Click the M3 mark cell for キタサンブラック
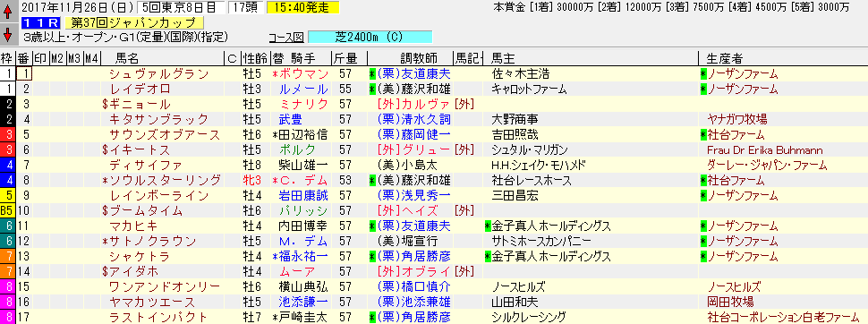Viewport: 868px width, 324px height. click(75, 120)
